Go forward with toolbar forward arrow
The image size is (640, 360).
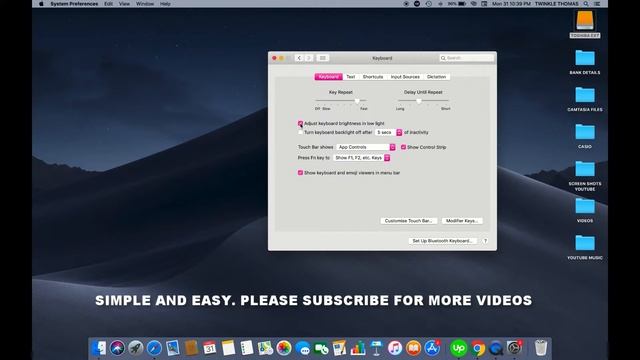click(309, 58)
